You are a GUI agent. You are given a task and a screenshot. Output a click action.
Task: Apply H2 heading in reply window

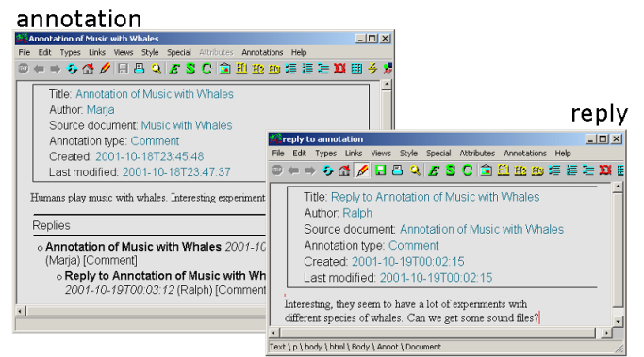pos(520,170)
